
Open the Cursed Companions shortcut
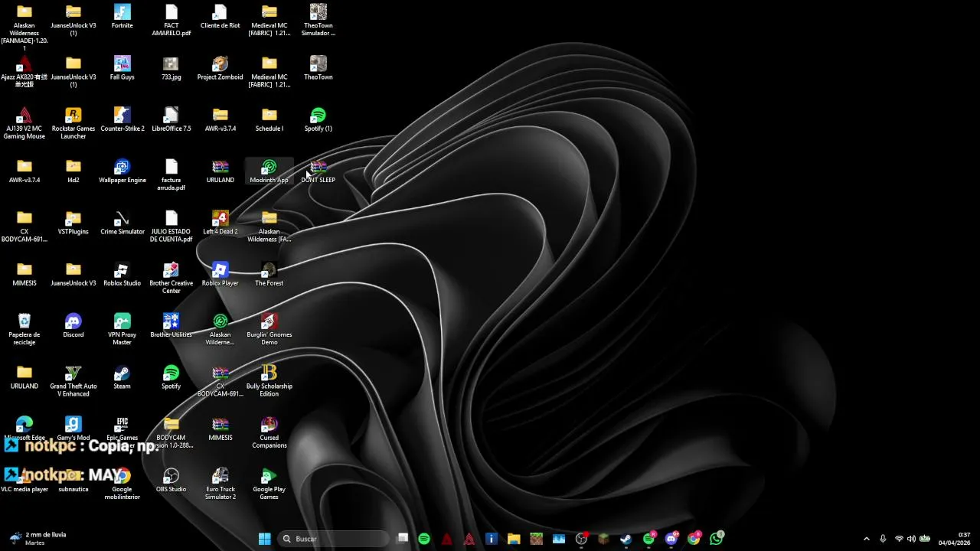[x=269, y=432]
